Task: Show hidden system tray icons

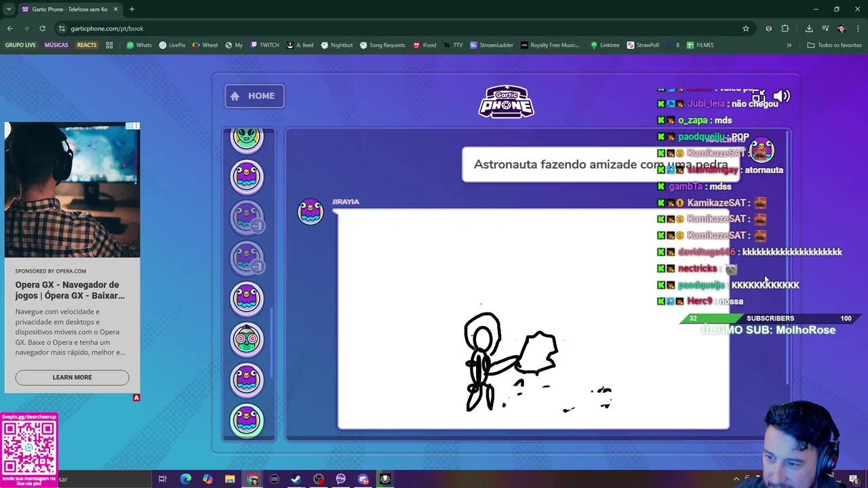Action: (736, 479)
